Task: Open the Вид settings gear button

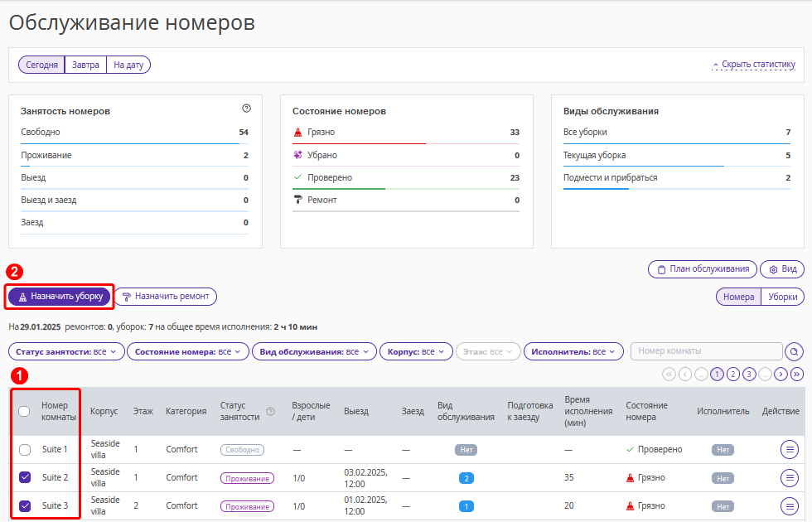Action: [x=782, y=269]
